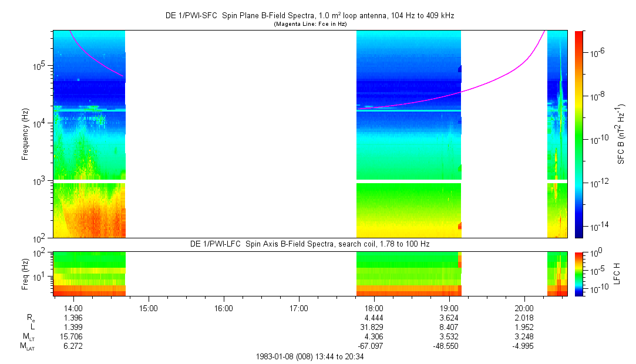Click the DE 1/PWI-LFC panel title
The width and height of the screenshot is (636, 364).
point(309,244)
